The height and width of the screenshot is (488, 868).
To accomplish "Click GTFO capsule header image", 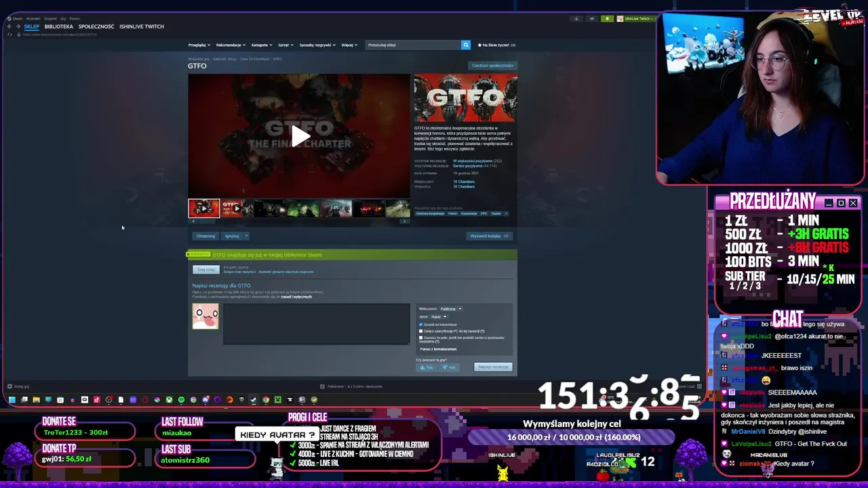I will [465, 98].
